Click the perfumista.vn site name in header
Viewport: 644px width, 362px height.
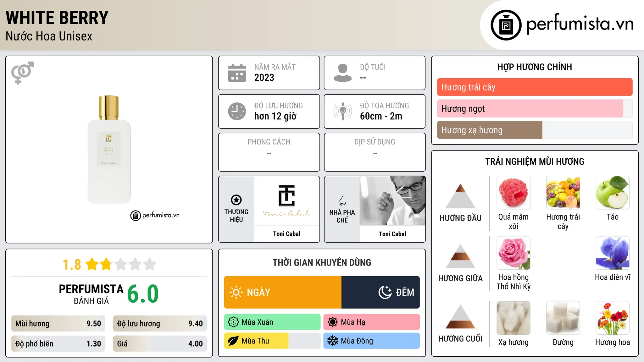pyautogui.click(x=580, y=24)
